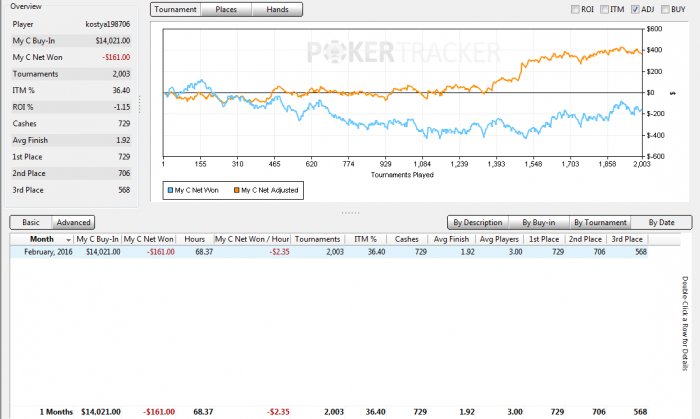This screenshot has width=700, height=419.
Task: Group report By Date
Action: (x=661, y=222)
